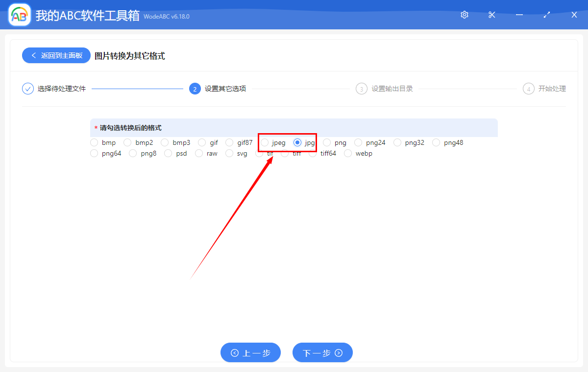Click the step 2 circle indicator
The height and width of the screenshot is (372, 588).
click(x=195, y=89)
